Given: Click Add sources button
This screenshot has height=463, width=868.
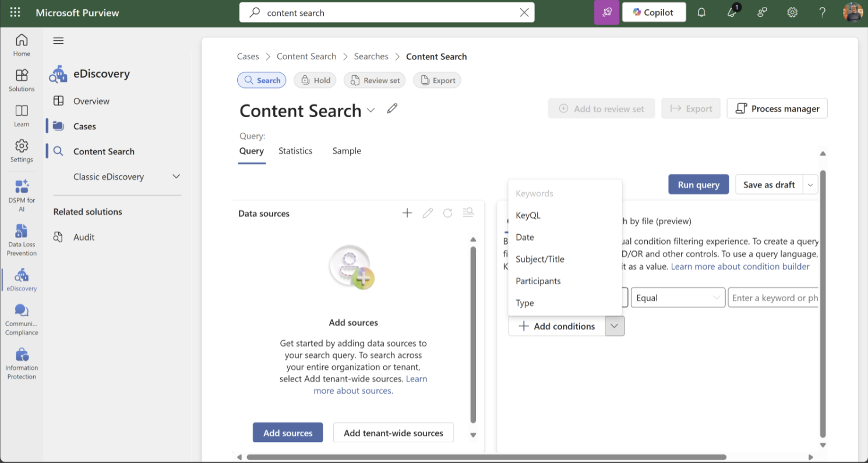Looking at the screenshot, I should click(x=288, y=433).
